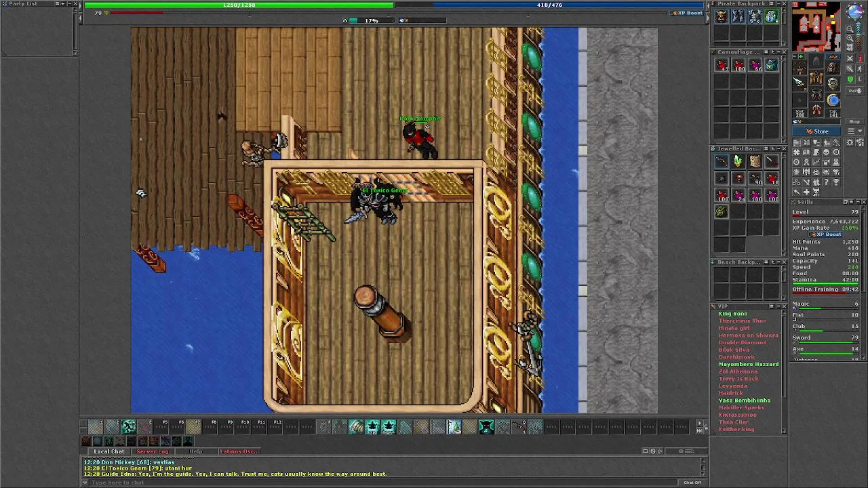This screenshot has width=868, height=488.
Task: Select Vaso Bombihiinha in VIP list
Action: [x=745, y=400]
